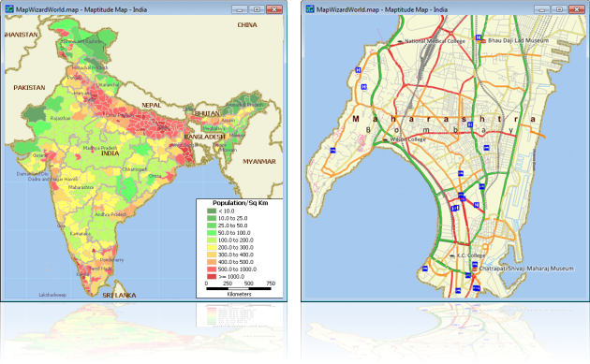Click the CHINA country label
Image resolution: width=590 pixels, height=364 pixels.
pyautogui.click(x=247, y=25)
